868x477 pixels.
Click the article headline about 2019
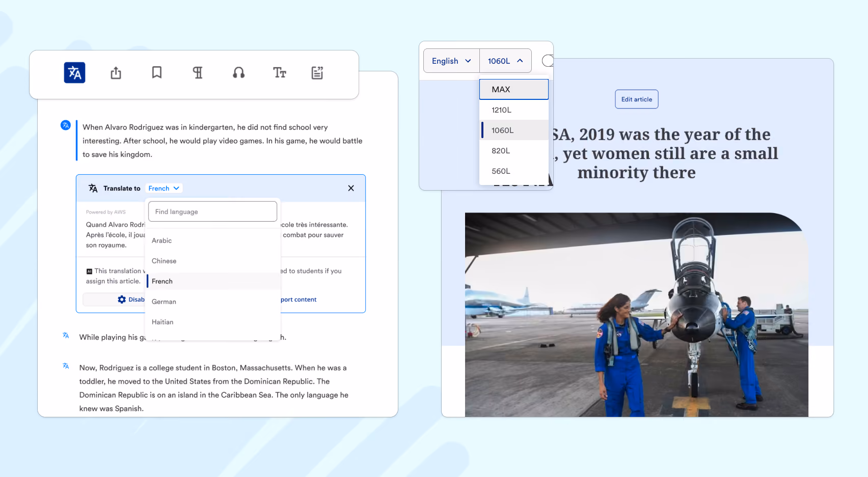coord(665,153)
